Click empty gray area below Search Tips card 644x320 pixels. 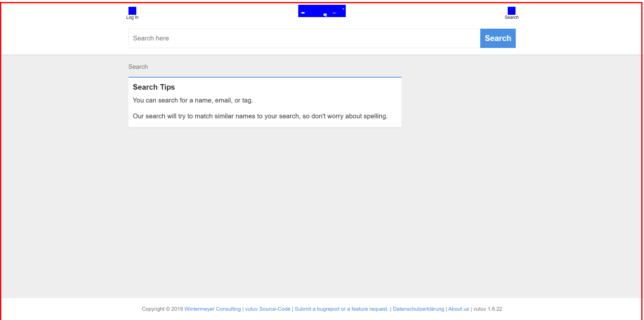(265, 201)
